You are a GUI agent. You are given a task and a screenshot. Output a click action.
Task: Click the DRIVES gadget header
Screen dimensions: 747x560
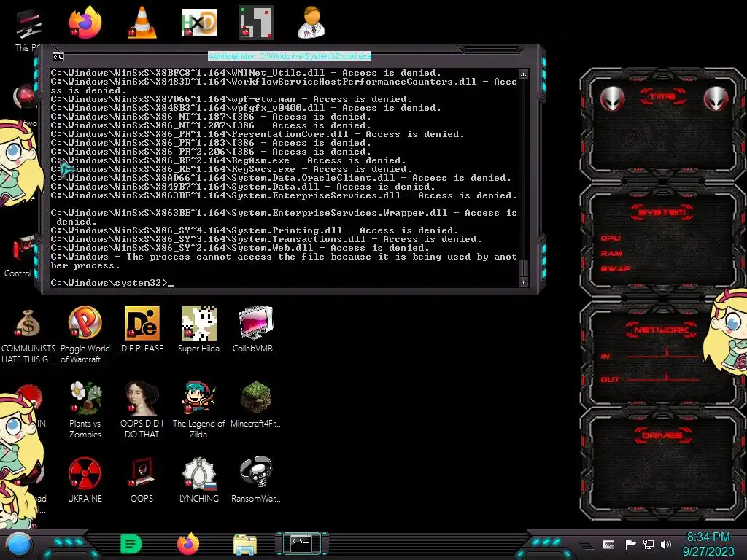pos(662,435)
